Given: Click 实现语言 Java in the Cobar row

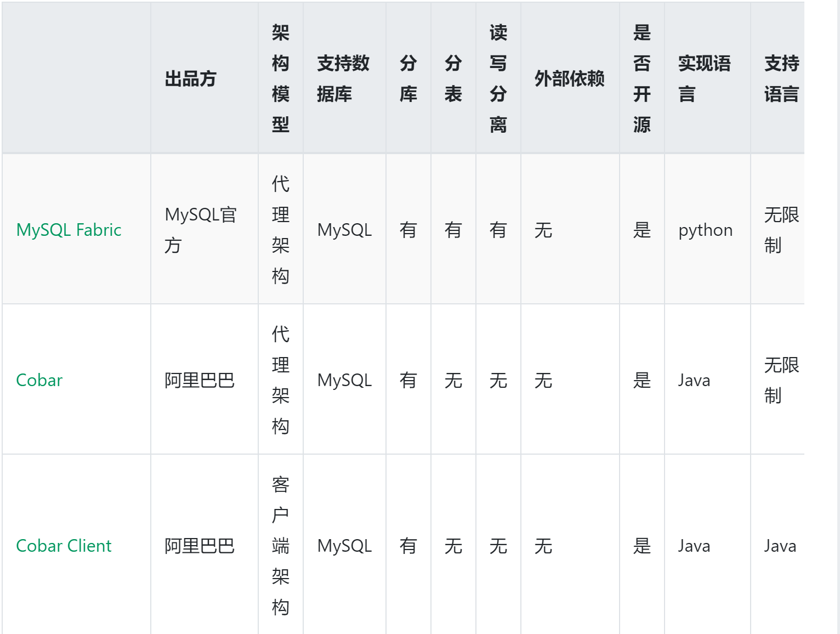Looking at the screenshot, I should point(694,380).
